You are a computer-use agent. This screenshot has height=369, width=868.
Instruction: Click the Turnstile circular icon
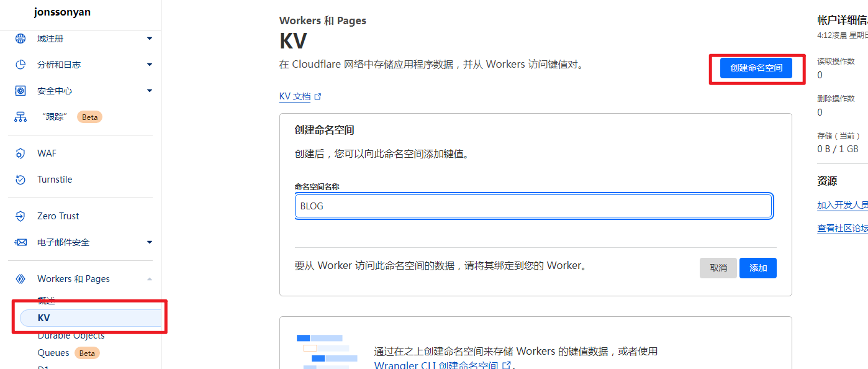point(20,180)
